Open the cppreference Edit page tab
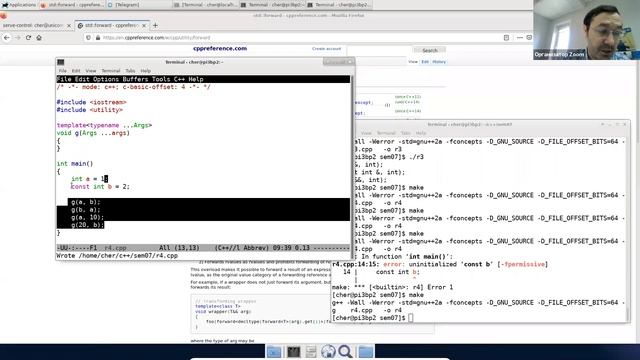The image size is (640, 360). coord(425,62)
